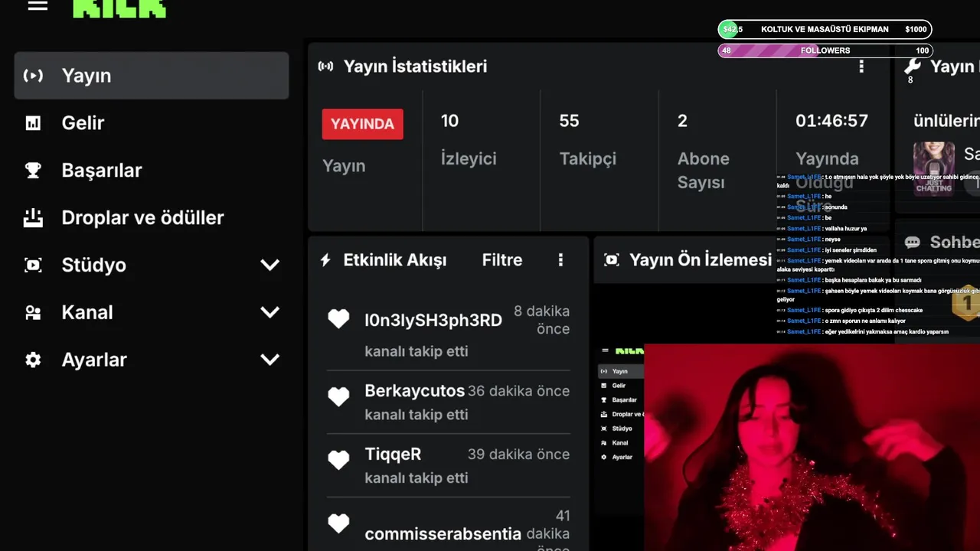The height and width of the screenshot is (551, 980).
Task: Click the l0n3lySH3ph3RD username
Action: 433,321
